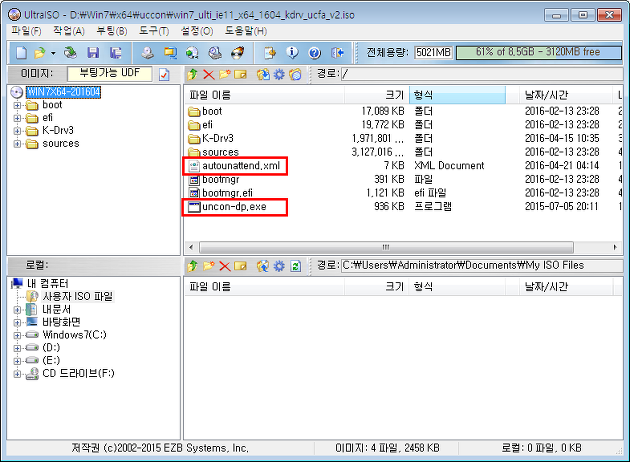Expand the (D:) drive node
The image size is (630, 462).
(x=17, y=348)
